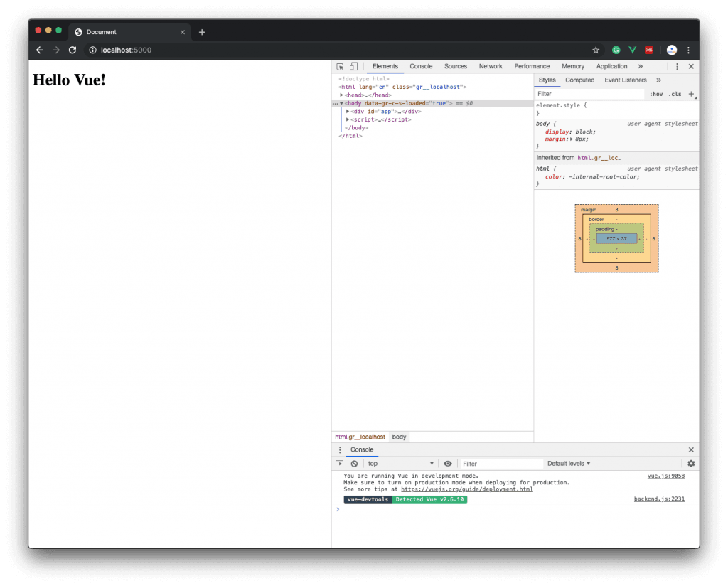The image size is (728, 586).
Task: Select the Event Listeners sidebar tab
Action: (x=626, y=80)
